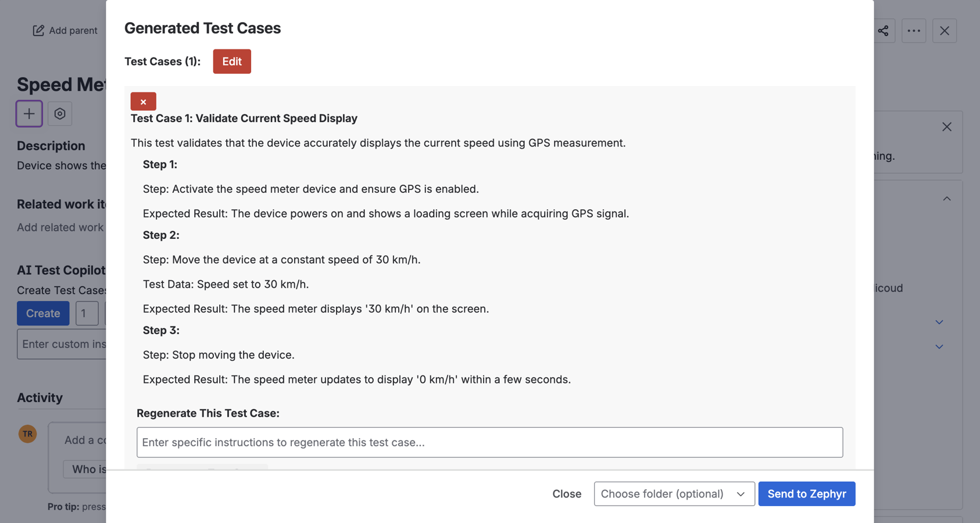Click Create in AI Test Copilot
This screenshot has height=523, width=980.
pyautogui.click(x=43, y=313)
